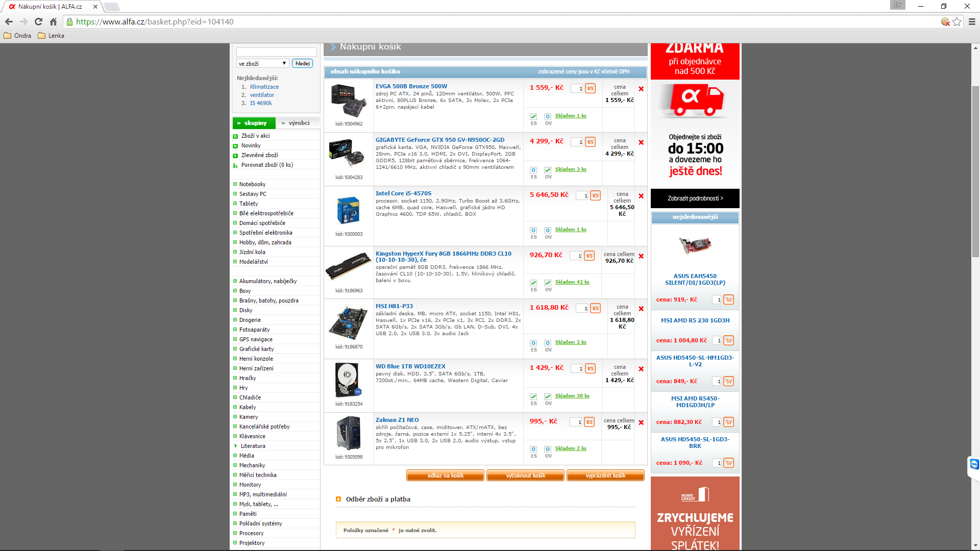
Task: Open Novinky menu item
Action: pos(251,145)
